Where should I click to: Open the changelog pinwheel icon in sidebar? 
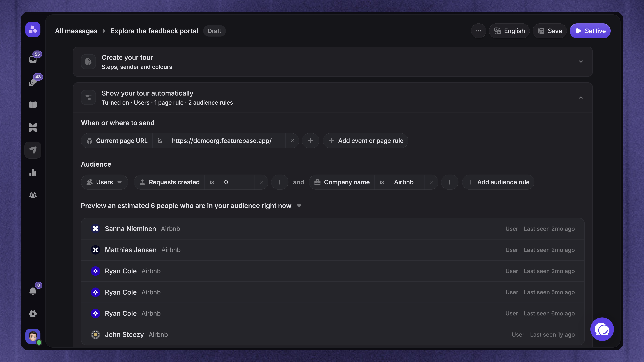pyautogui.click(x=33, y=127)
